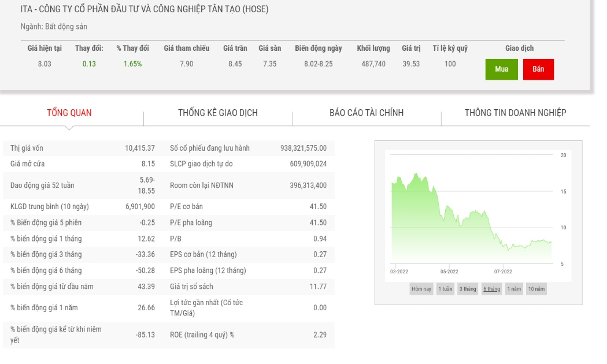This screenshot has width=607, height=364.
Task: Click the 05-2022 chart axis label
Action: click(449, 272)
